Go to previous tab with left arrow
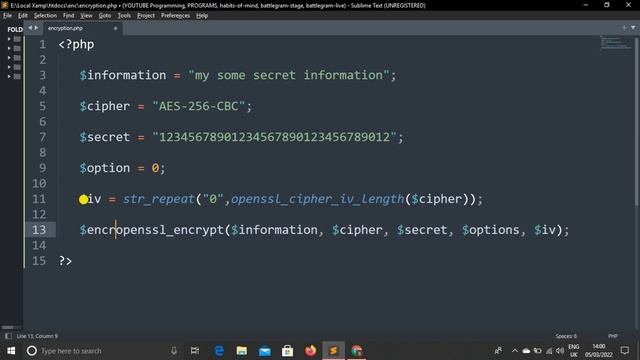The image size is (640, 360). click(30, 28)
